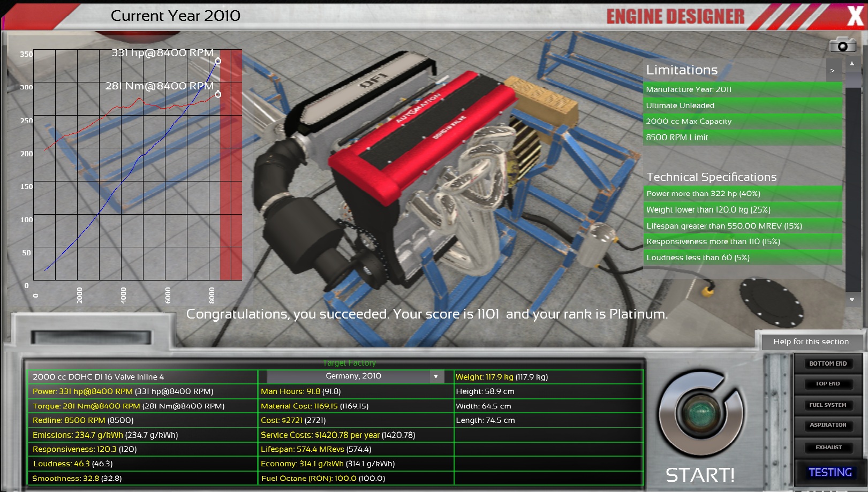Click the Lifespan: 574.4 MRevs cell
868x492 pixels.
356,449
